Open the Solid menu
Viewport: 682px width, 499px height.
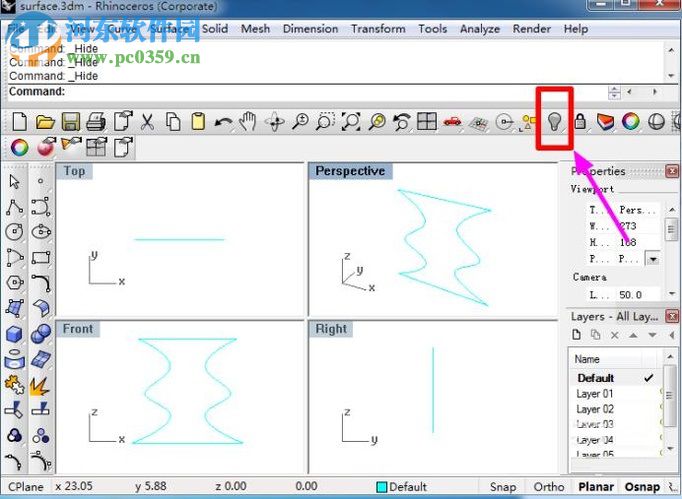point(215,29)
